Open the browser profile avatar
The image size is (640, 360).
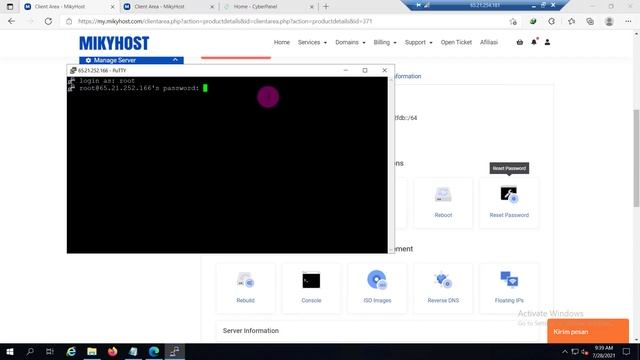click(609, 21)
